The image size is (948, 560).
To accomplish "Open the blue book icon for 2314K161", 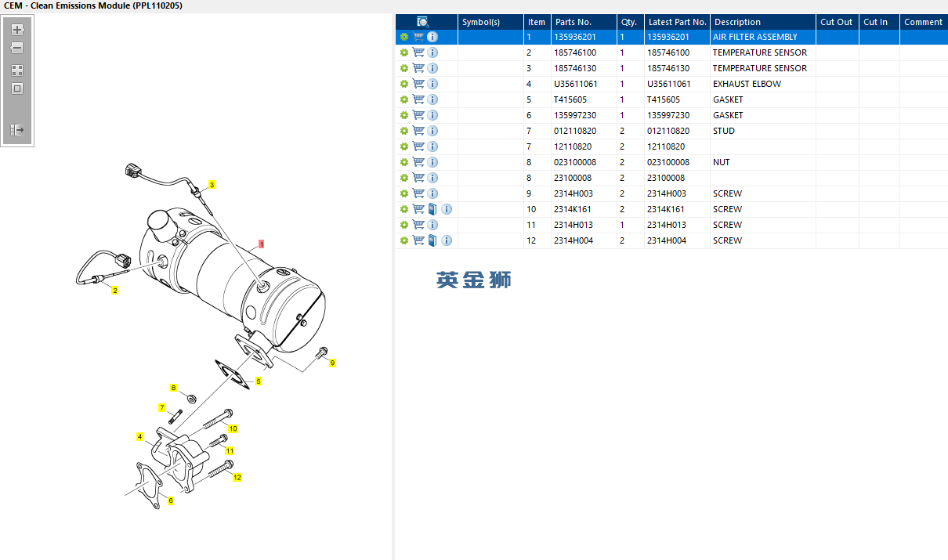I will (x=432, y=209).
